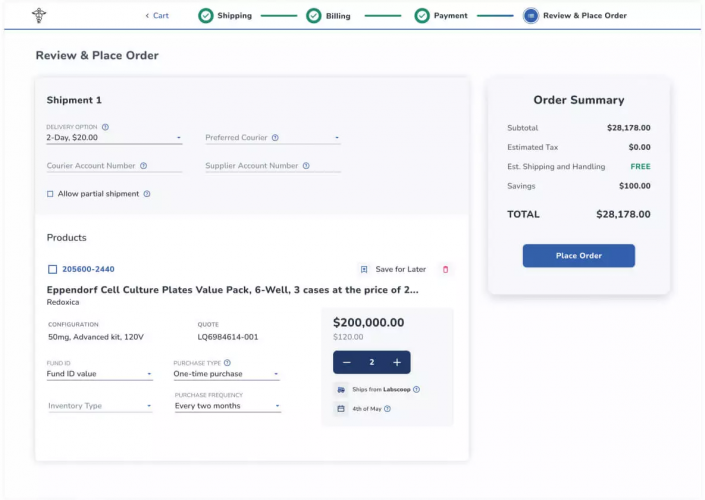Screen dimensions: 705x500
Task: Click info icon next to Ships from Labscoop
Action: pos(416,389)
